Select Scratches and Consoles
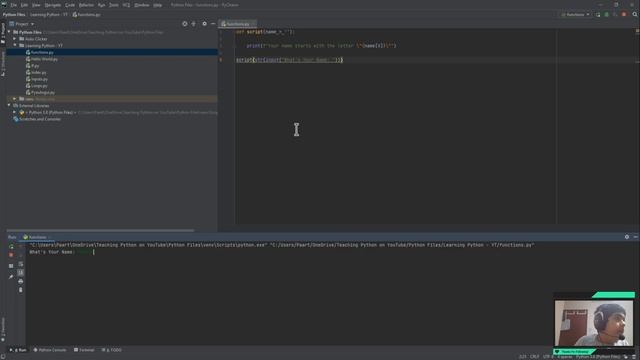Screen dimensions: 640x360 tap(40, 119)
